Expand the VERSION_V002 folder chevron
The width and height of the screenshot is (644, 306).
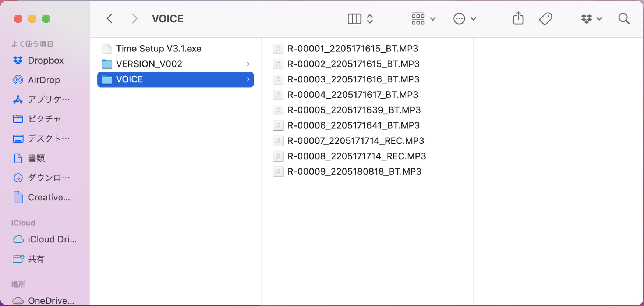(248, 64)
